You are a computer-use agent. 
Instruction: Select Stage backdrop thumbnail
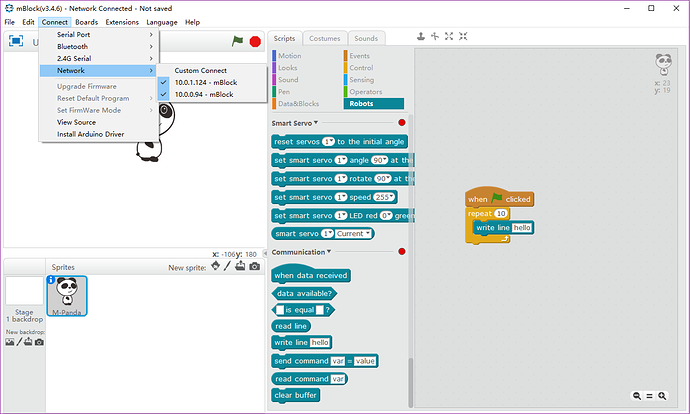(24, 291)
